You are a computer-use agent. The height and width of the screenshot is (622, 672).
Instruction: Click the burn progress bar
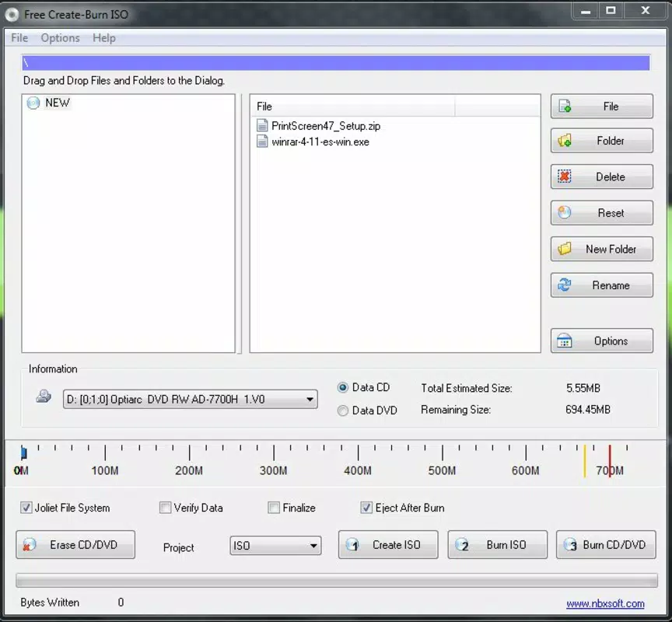pyautogui.click(x=337, y=581)
